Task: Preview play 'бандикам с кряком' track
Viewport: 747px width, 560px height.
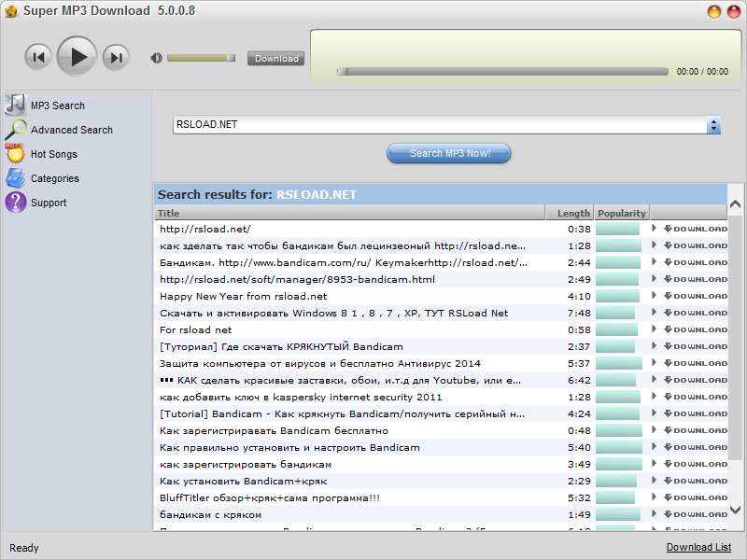Action: pos(655,514)
